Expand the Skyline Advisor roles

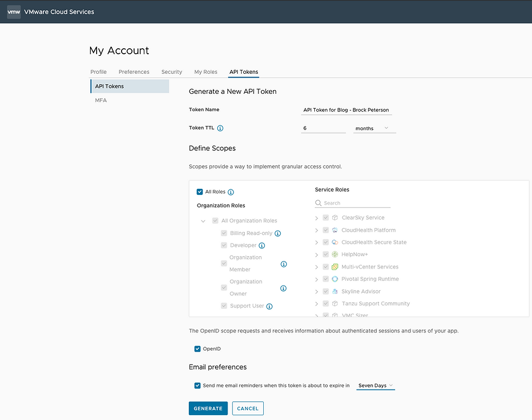[x=316, y=292]
